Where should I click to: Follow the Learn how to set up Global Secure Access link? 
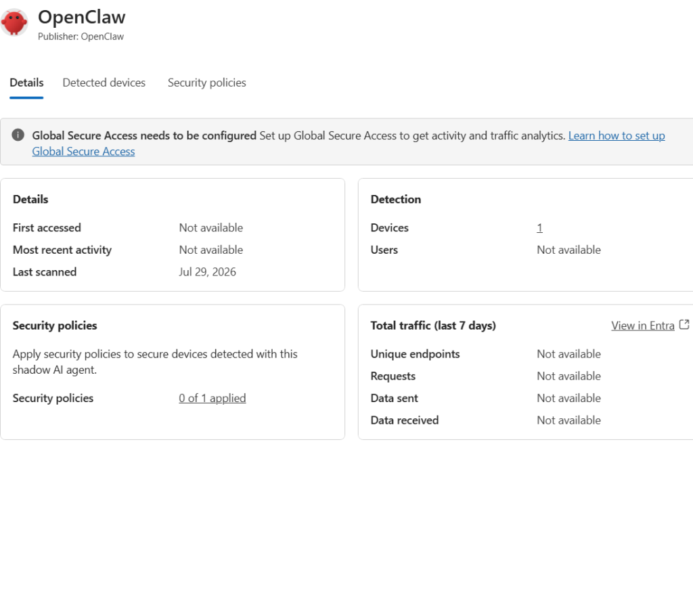tap(616, 135)
